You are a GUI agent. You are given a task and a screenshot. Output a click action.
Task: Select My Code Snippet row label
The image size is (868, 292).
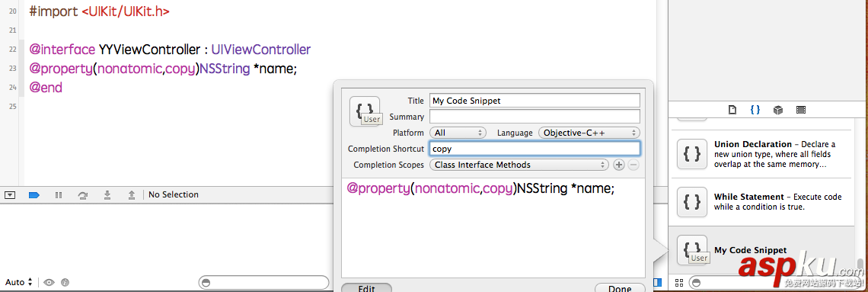pyautogui.click(x=750, y=250)
